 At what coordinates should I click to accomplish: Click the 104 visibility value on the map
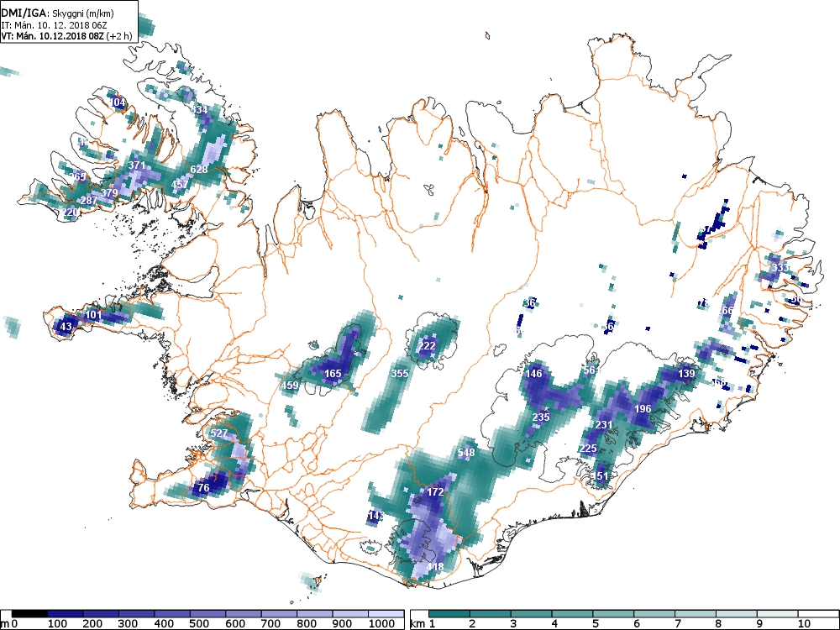click(x=117, y=102)
